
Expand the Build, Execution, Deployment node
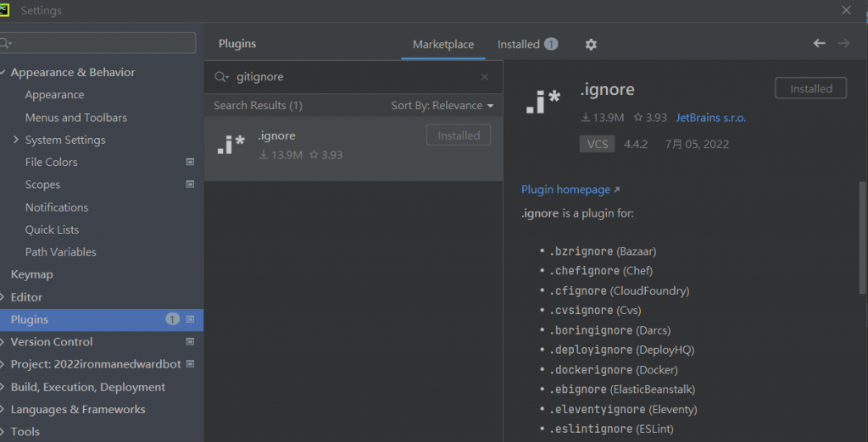(x=3, y=387)
